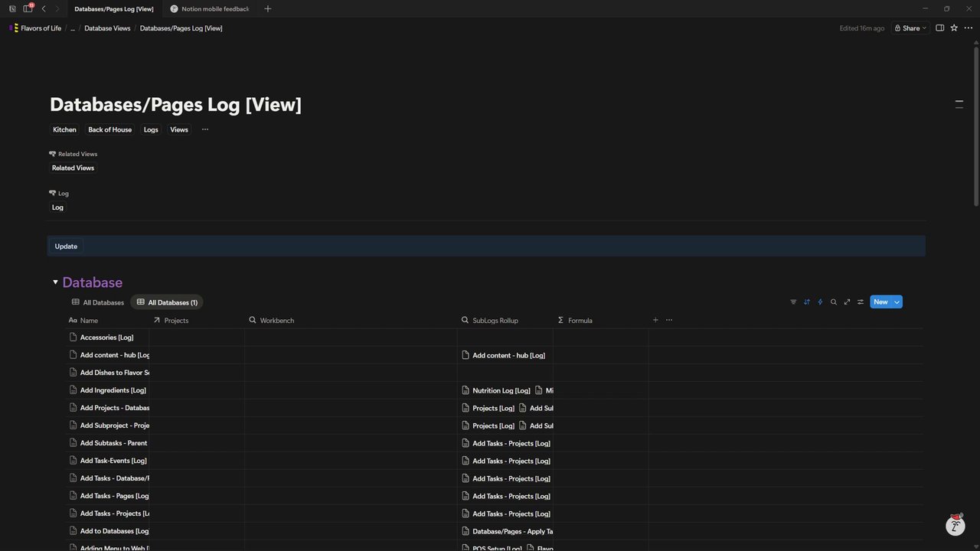Toggle the side panel layout icon
The width and height of the screenshot is (980, 551).
point(939,28)
